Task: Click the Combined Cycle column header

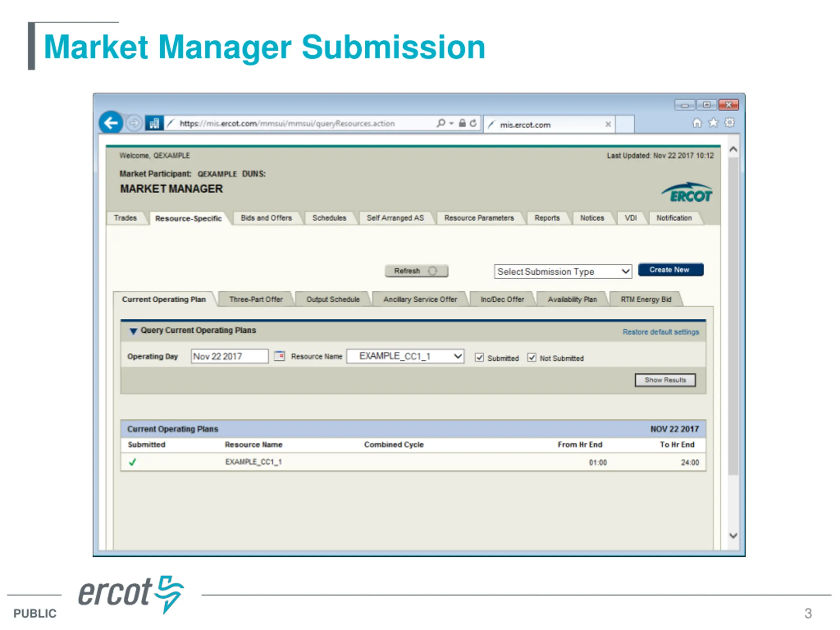Action: coord(393,444)
